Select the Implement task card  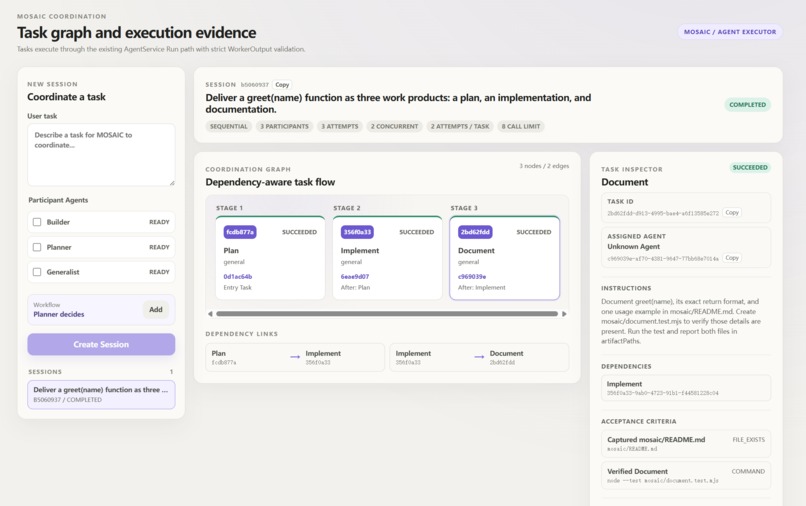(x=388, y=258)
